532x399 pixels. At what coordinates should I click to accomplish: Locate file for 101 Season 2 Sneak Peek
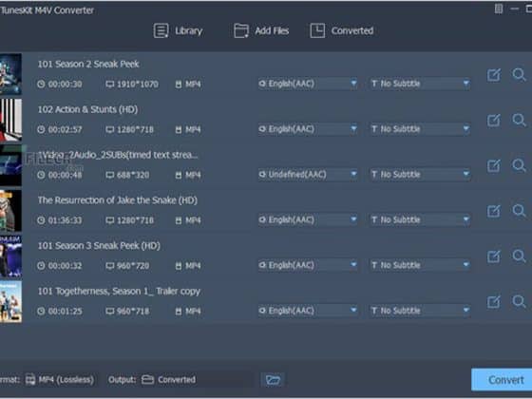[x=519, y=75]
